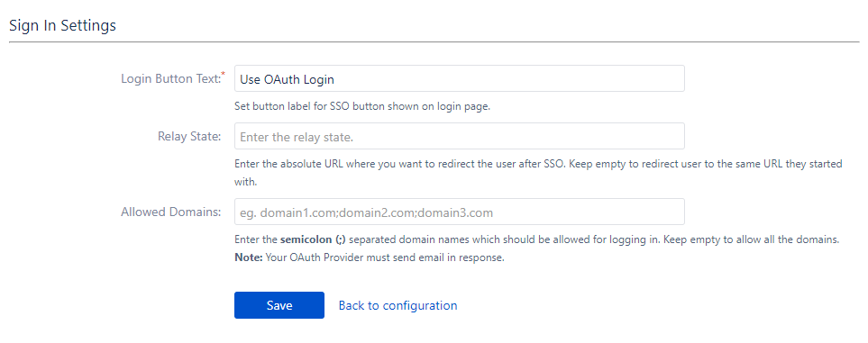
Task: Click the Enter the relay state placeholder
Action: pyautogui.click(x=297, y=137)
